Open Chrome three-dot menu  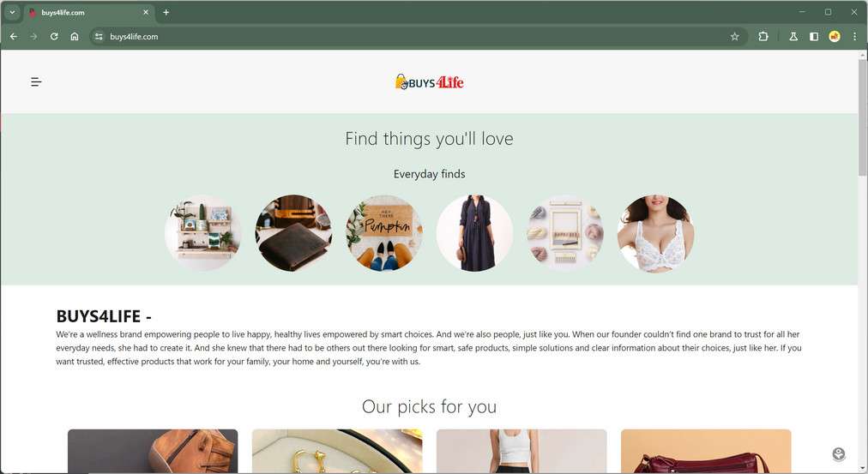click(x=855, y=37)
